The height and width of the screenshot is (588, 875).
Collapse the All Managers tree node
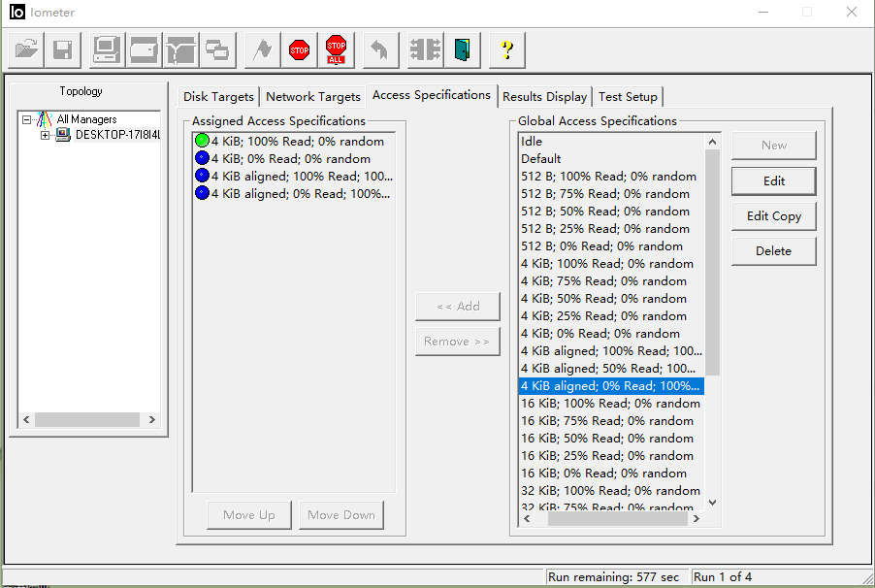26,119
